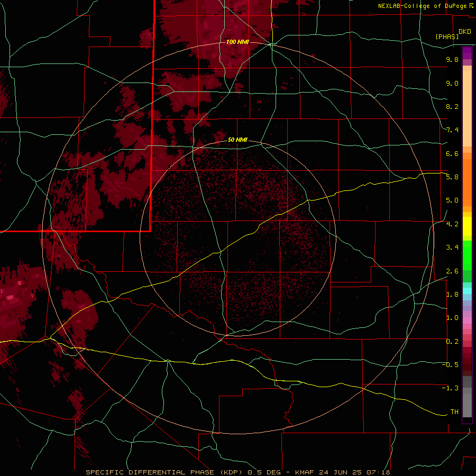This screenshot has width=476, height=476.
Task: Pick the pink segment of the color bar
Action: (x=467, y=321)
